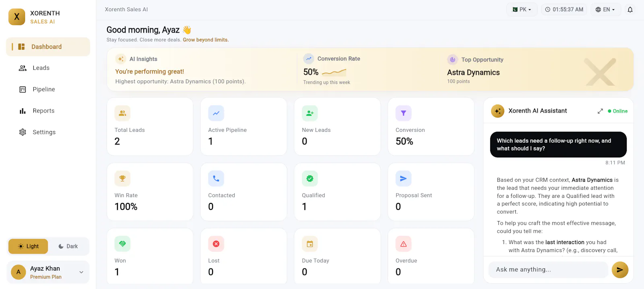Click the SALES AI brand subtitle
This screenshot has height=289, width=644.
[43, 22]
